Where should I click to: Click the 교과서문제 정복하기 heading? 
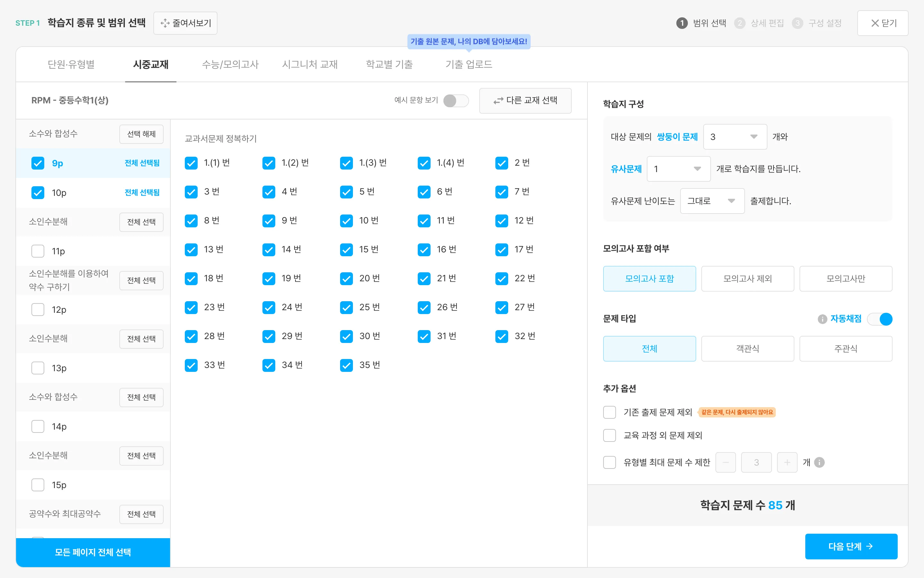coord(221,139)
